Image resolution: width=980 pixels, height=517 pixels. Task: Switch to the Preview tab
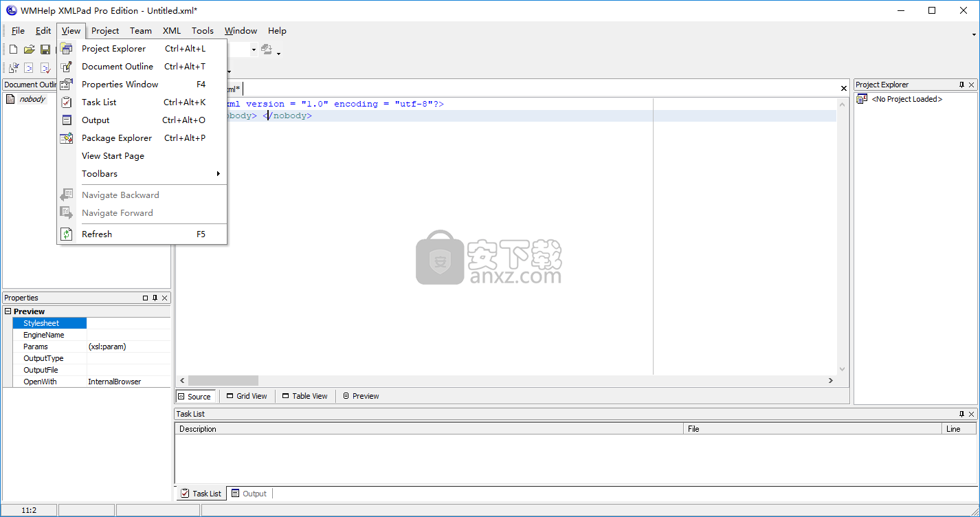coord(361,396)
